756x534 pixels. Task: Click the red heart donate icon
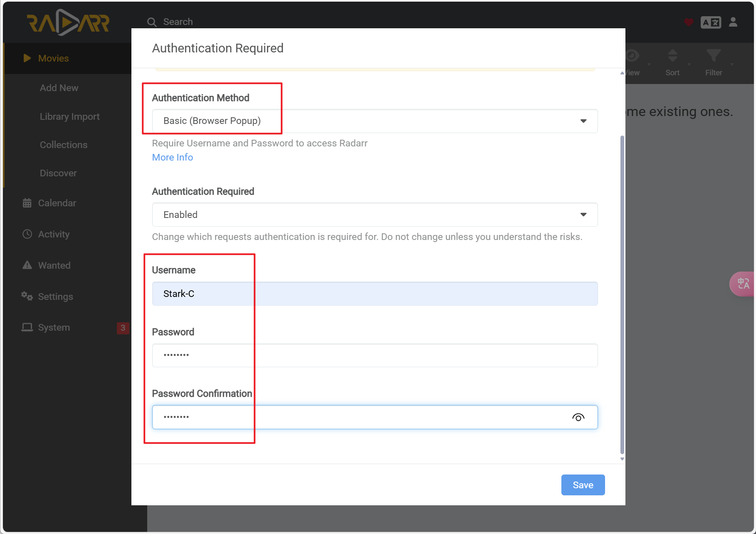tap(689, 22)
